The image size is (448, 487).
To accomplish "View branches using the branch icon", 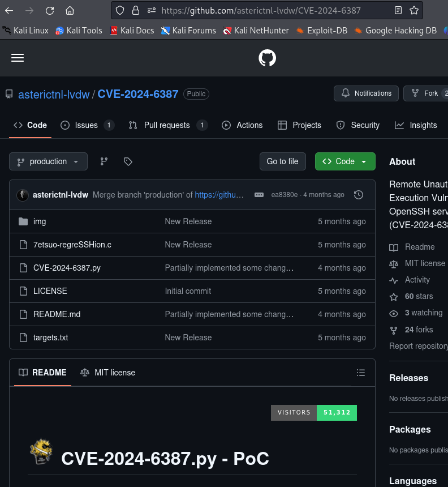I will click(x=104, y=161).
